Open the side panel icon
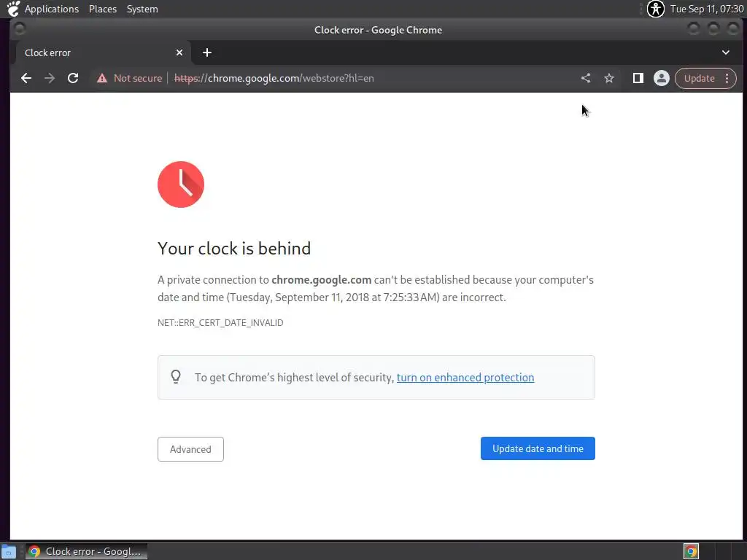The height and width of the screenshot is (560, 747). pos(638,78)
